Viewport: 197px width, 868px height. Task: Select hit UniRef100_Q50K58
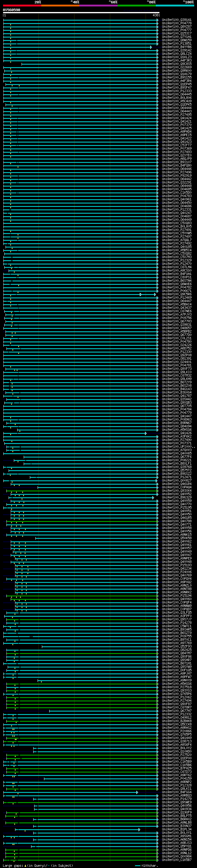click(176, 538)
